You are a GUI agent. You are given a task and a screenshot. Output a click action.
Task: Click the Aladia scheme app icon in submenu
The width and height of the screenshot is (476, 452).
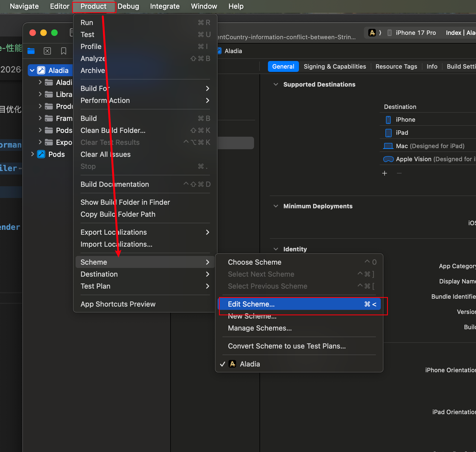pos(233,364)
